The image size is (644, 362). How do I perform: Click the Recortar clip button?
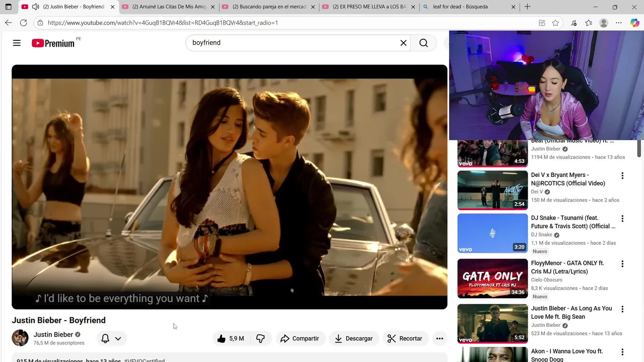coord(405,338)
